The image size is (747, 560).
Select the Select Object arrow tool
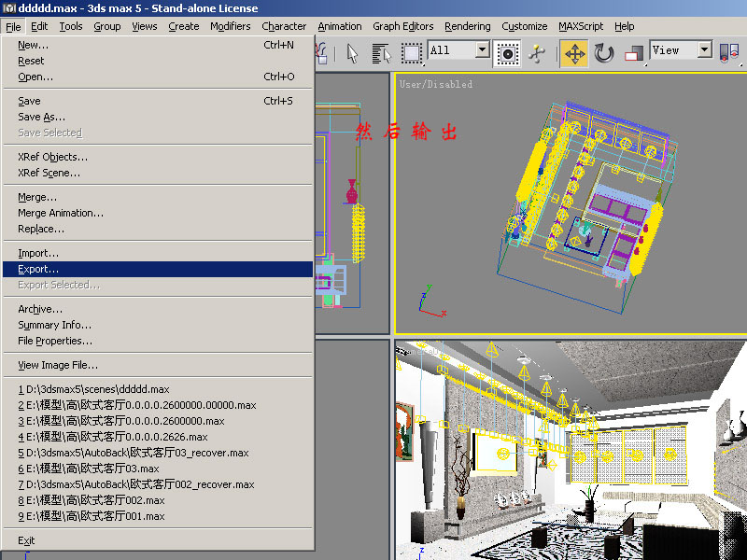[353, 53]
